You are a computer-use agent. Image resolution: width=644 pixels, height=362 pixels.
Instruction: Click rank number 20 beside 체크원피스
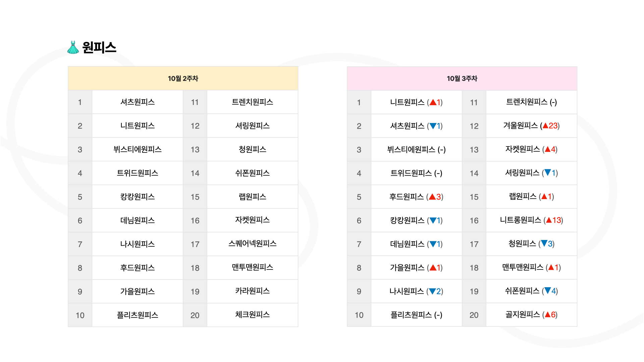coord(195,315)
